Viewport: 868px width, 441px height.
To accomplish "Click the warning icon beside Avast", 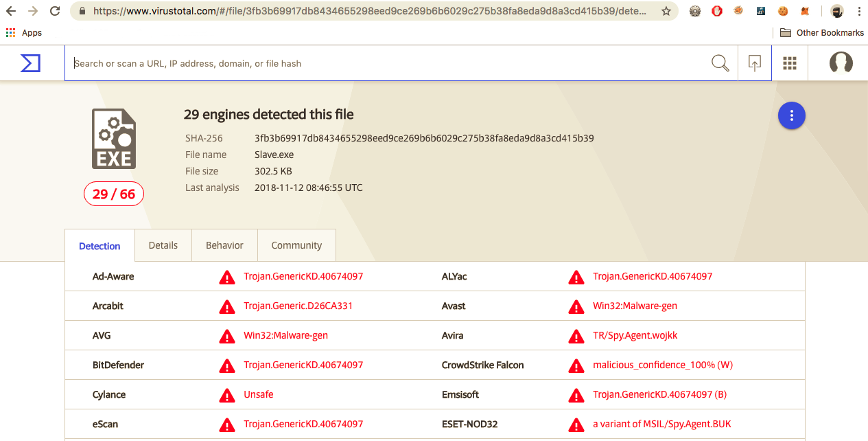I will (576, 306).
